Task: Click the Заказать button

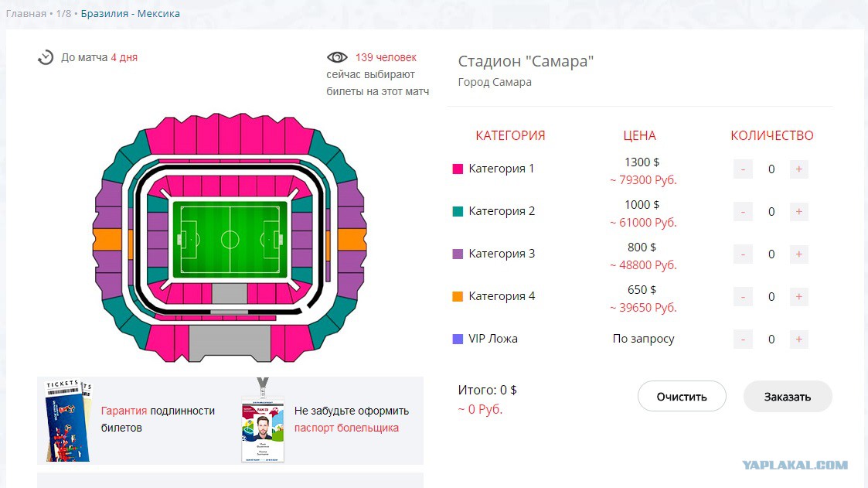Action: [788, 397]
